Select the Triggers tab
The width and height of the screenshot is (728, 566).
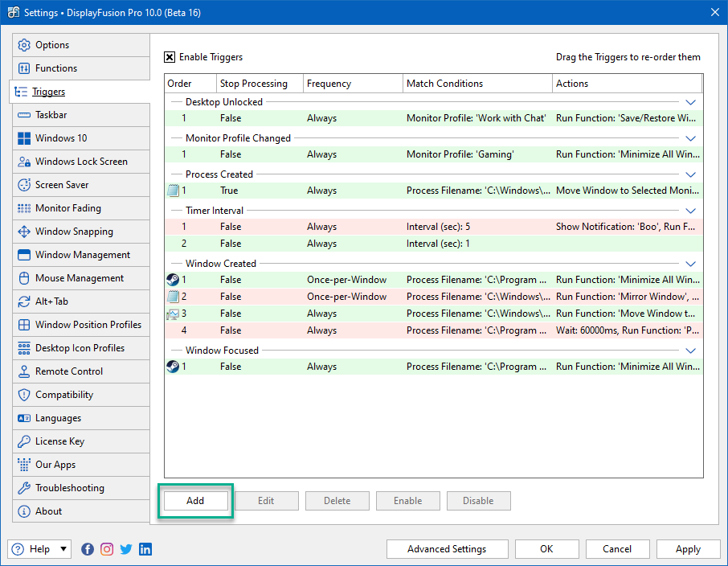[80, 92]
